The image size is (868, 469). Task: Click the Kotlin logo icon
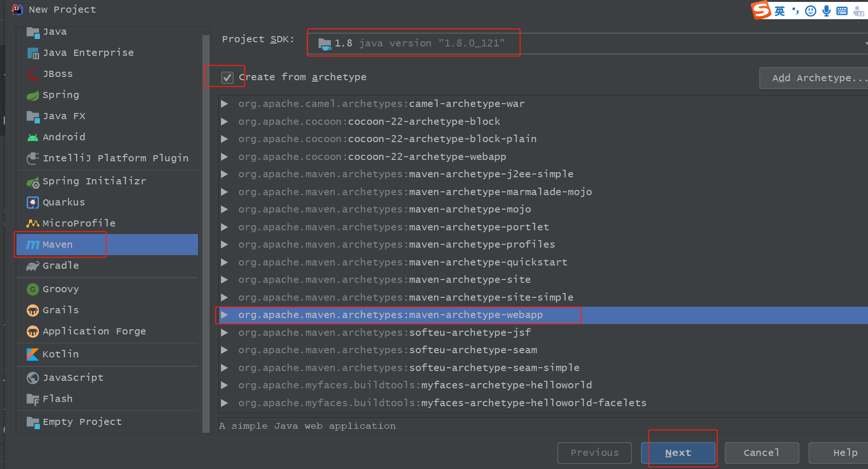click(33, 355)
